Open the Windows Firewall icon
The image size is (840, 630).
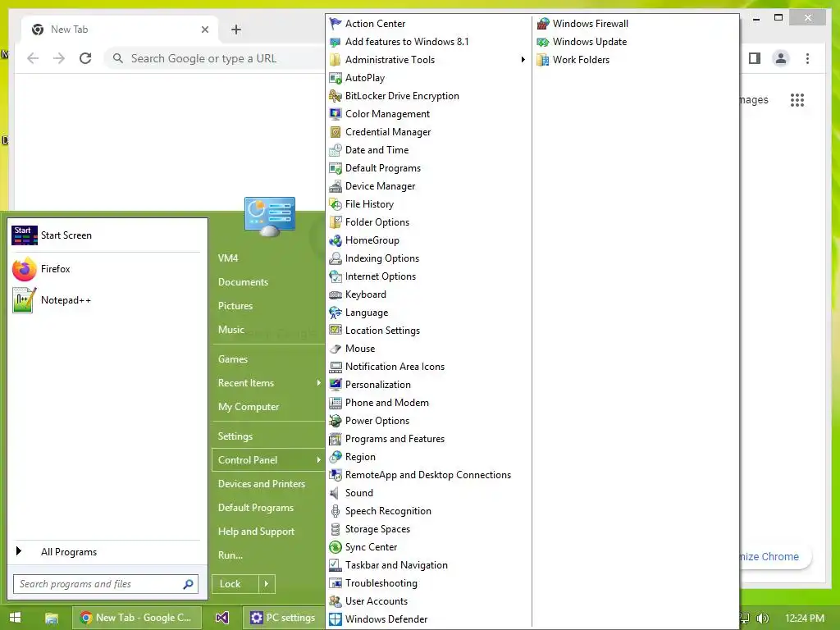coord(543,24)
